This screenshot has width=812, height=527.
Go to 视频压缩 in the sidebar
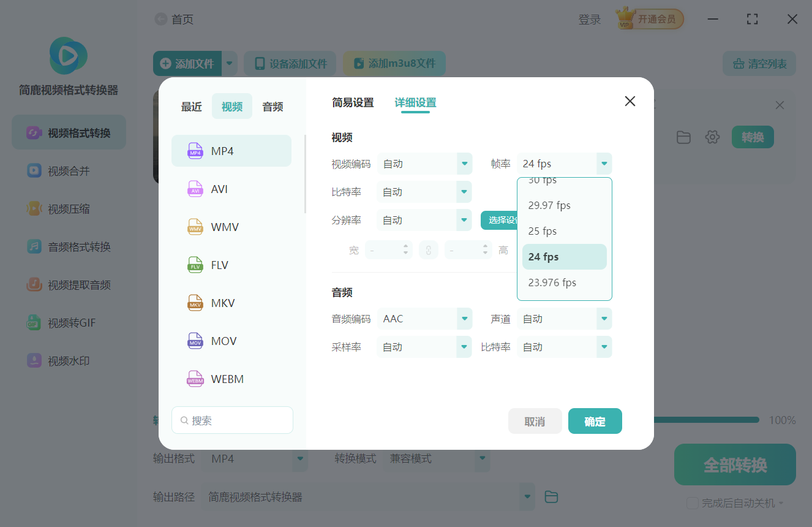pyautogui.click(x=69, y=209)
